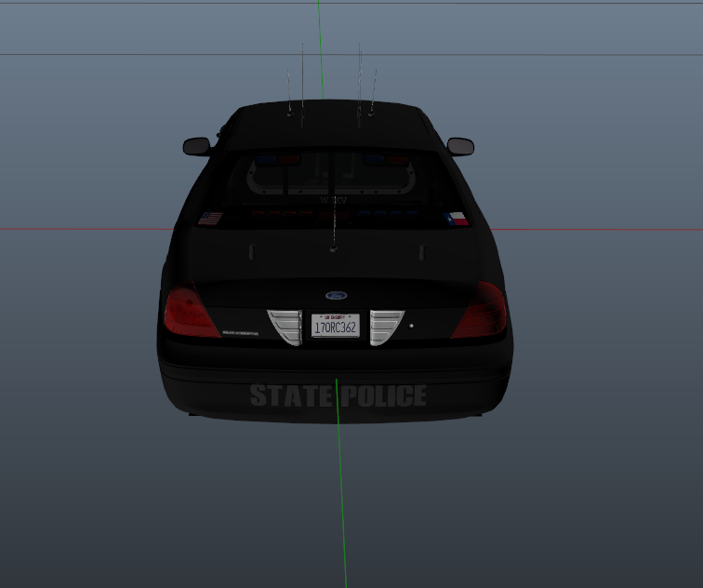
Task: Click the left side mirror
Action: coord(196,146)
